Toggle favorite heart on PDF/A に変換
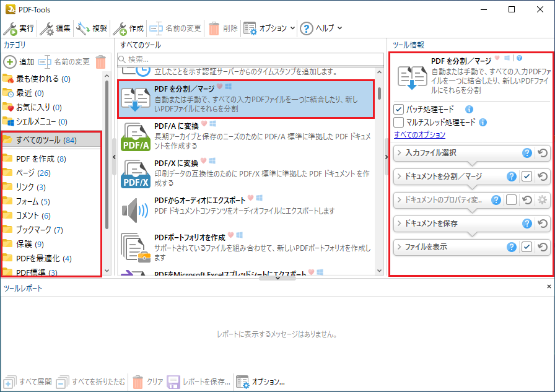 click(x=204, y=124)
